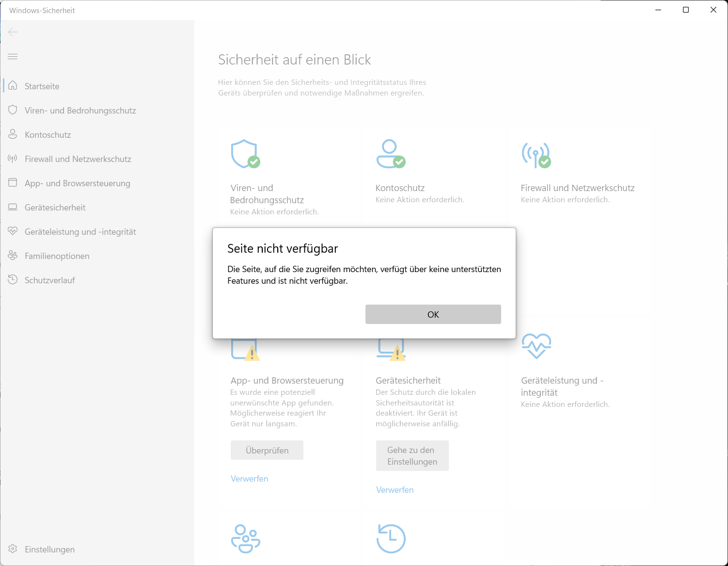Select Startseite in the sidebar
Screen dimensions: 728x566
tap(97, 86)
